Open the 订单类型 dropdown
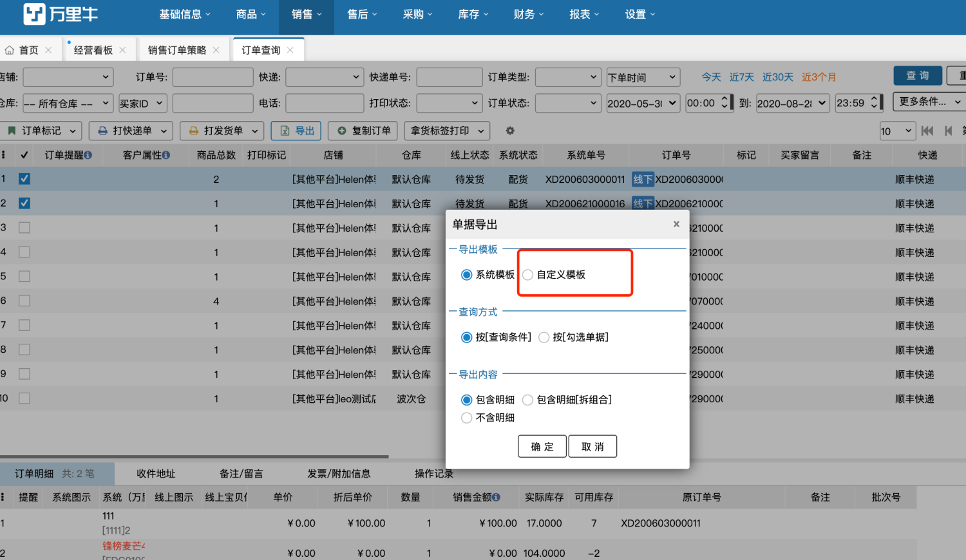 pyautogui.click(x=569, y=77)
